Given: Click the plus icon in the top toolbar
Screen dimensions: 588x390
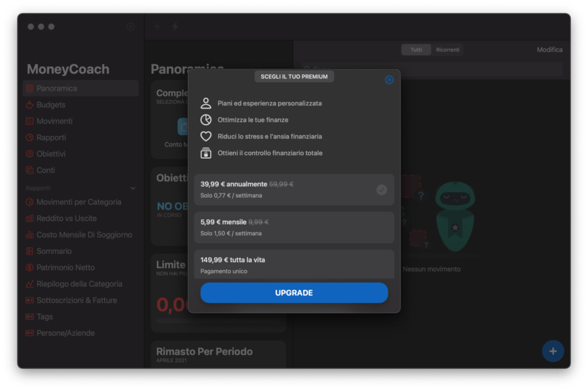Looking at the screenshot, I should 157,26.
